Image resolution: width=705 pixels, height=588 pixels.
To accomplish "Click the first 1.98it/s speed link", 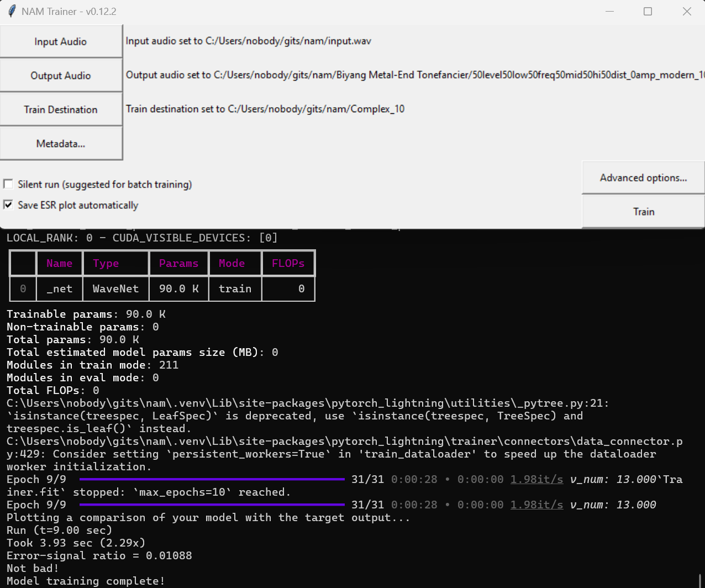I will point(536,479).
